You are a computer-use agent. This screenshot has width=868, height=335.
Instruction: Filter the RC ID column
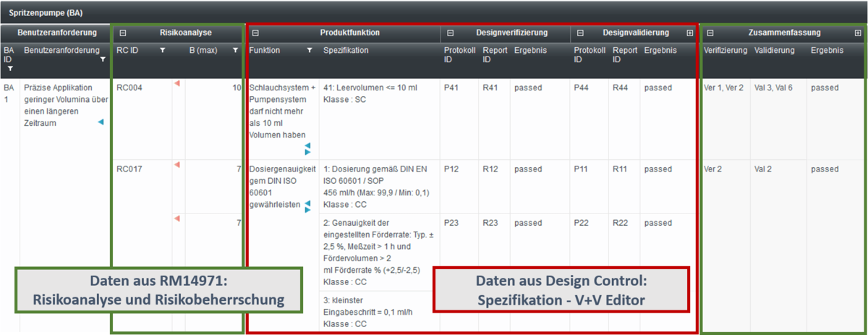162,51
